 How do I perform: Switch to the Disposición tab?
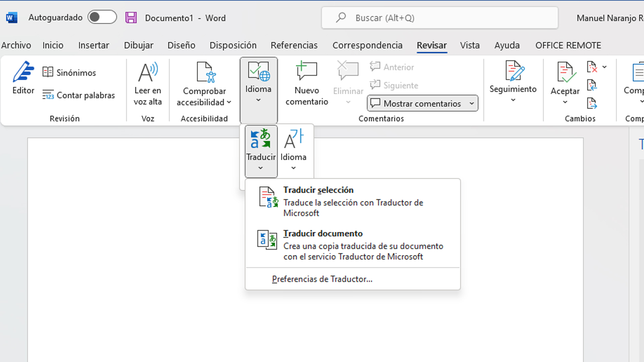233,45
